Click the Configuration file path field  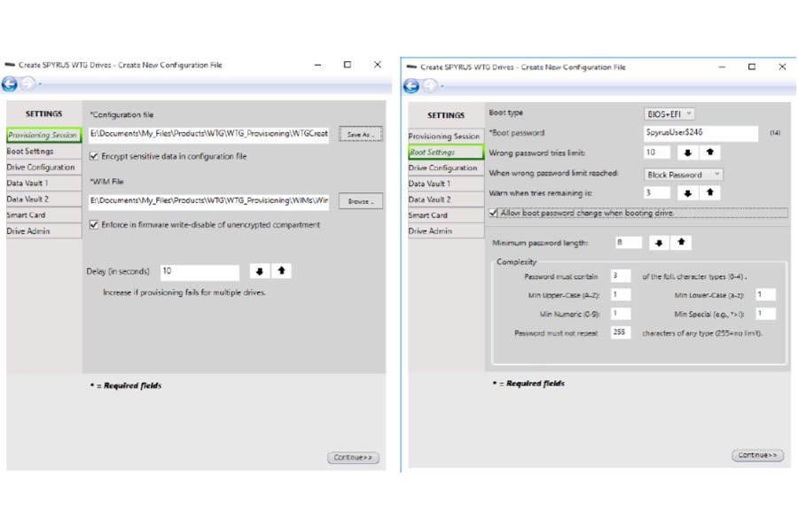pyautogui.click(x=208, y=134)
